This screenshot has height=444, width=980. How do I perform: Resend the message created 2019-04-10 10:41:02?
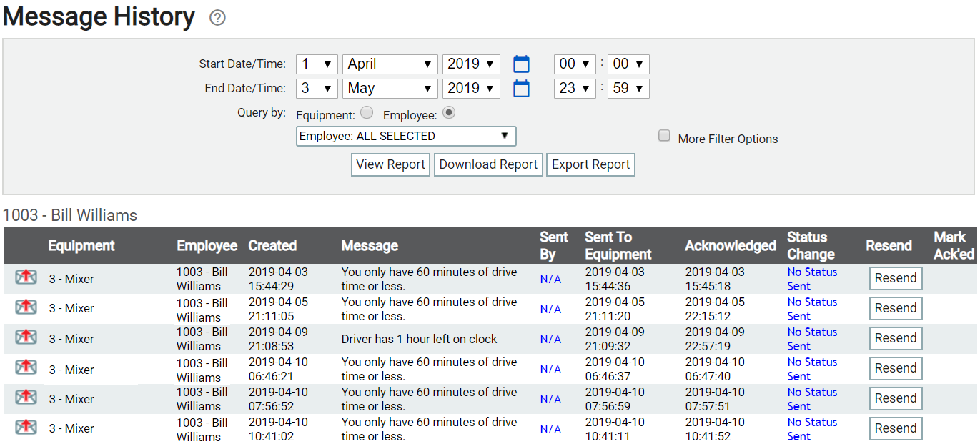click(896, 428)
